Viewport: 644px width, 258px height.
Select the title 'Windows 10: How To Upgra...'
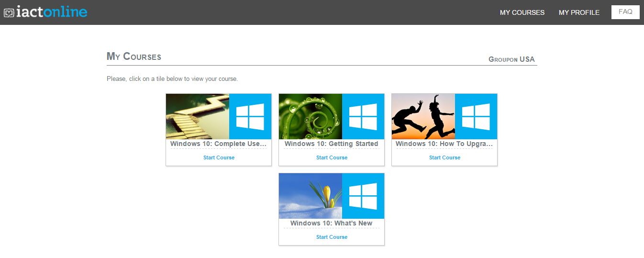click(x=444, y=144)
